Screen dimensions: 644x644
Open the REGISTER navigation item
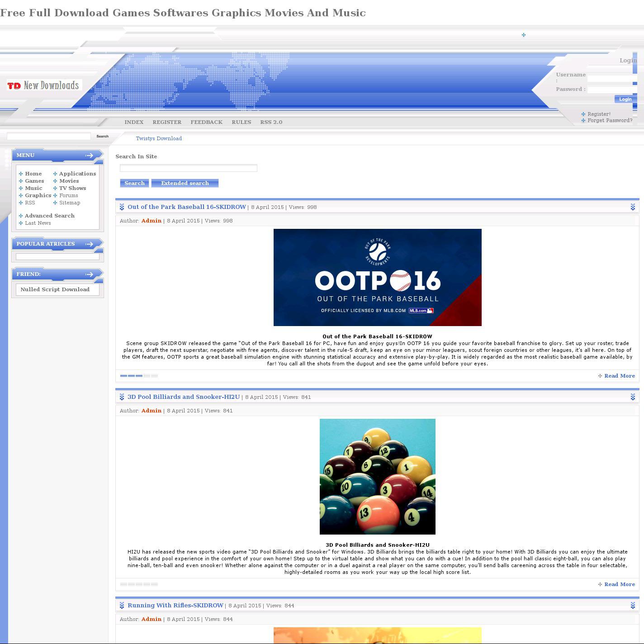point(167,122)
